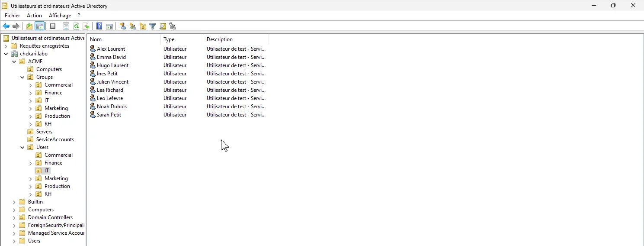644x246 pixels.
Task: Select the ServiceAccounts OU in tree
Action: tap(55, 139)
